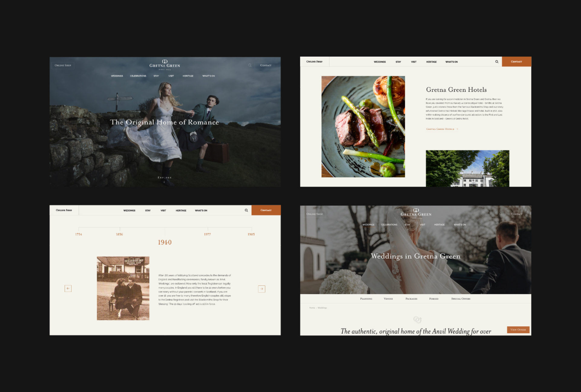581x392 pixels.
Task: Open the Forged sub-navigation item
Action: click(x=434, y=299)
